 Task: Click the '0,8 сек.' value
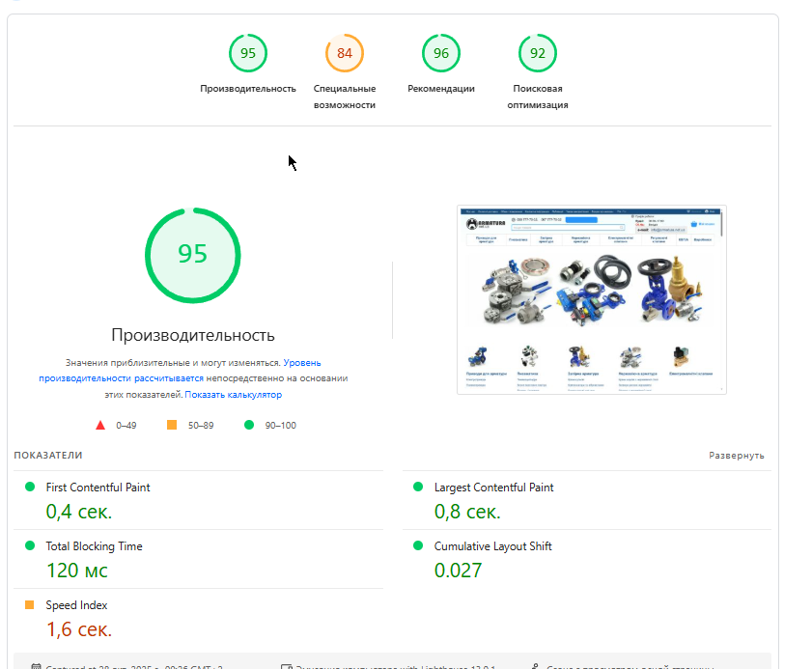(x=467, y=512)
